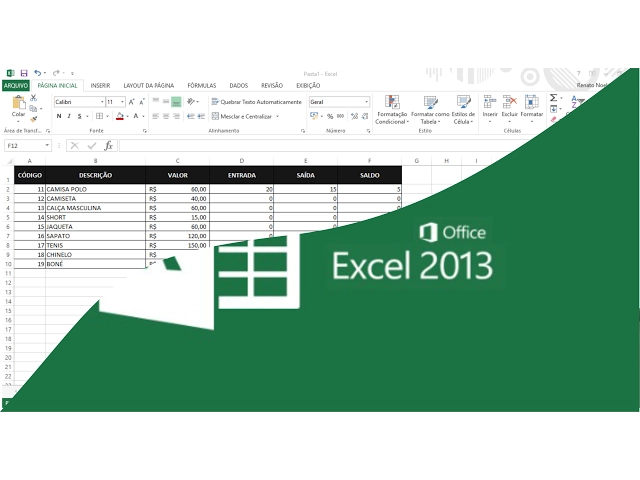This screenshot has height=480, width=640.
Task: Open the Calibri font name dropdown
Action: (102, 102)
